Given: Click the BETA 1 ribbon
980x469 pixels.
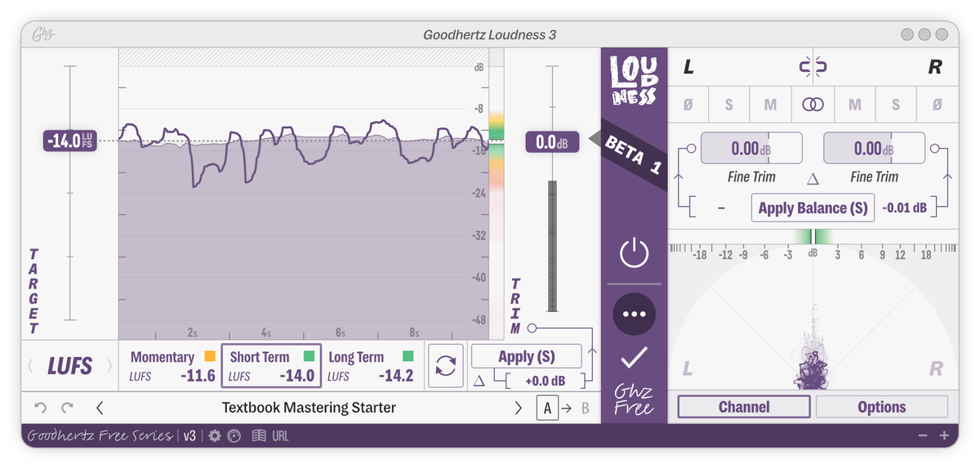Looking at the screenshot, I should click(634, 155).
